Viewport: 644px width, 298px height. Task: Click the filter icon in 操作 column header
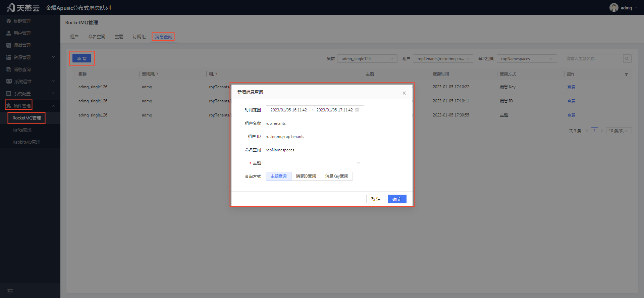tap(626, 74)
